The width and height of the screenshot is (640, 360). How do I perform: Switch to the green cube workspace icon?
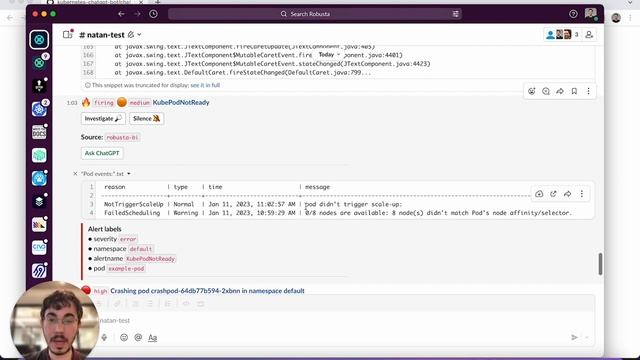pos(39,155)
